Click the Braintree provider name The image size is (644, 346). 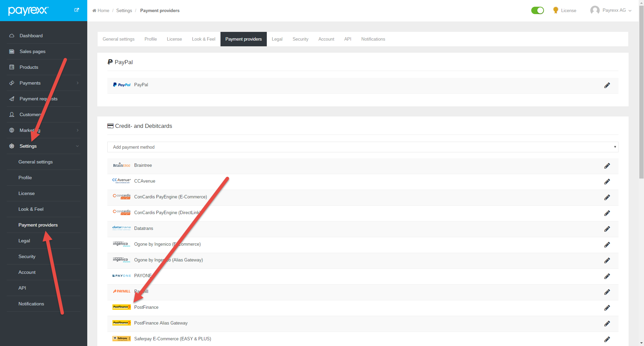(x=143, y=165)
